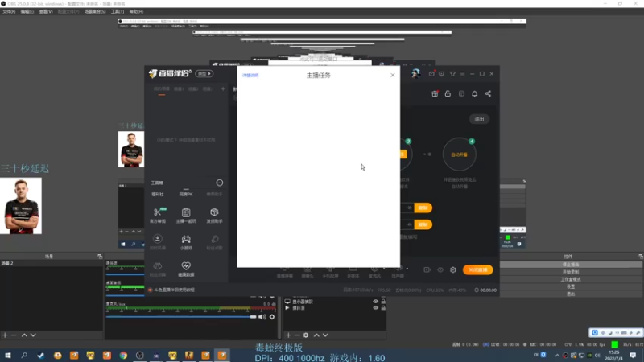Move the scene down in scenes panel
The image size is (644, 362).
[x=33, y=335]
